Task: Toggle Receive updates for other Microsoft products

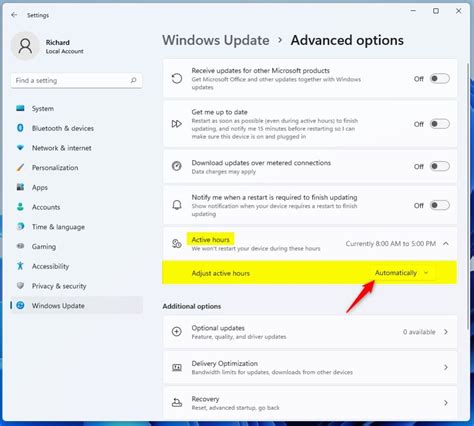Action: (x=440, y=79)
